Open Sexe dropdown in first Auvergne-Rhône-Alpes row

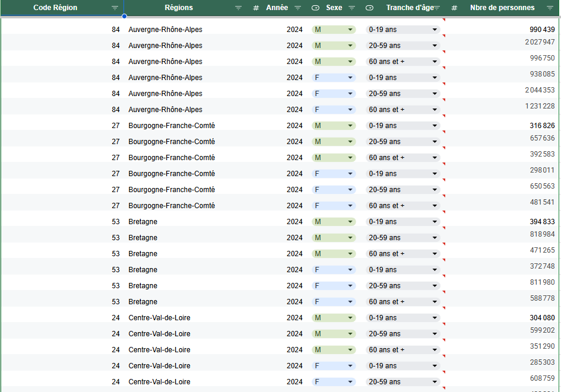point(350,30)
